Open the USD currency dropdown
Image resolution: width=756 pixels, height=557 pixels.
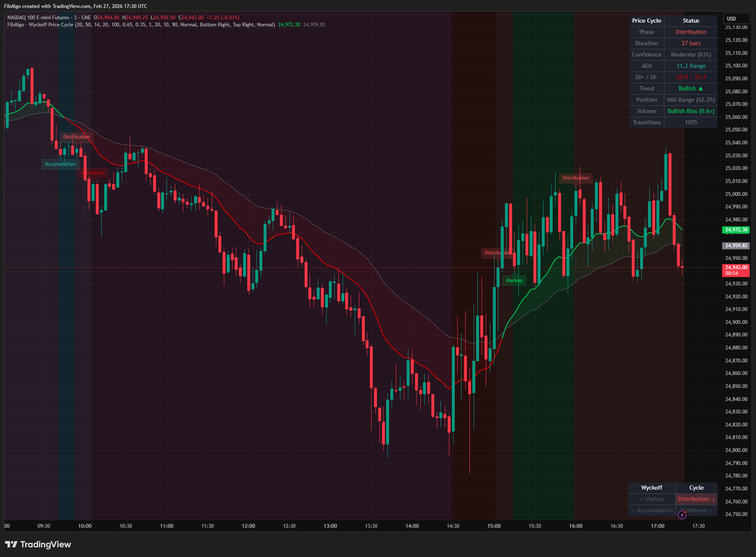coord(736,18)
